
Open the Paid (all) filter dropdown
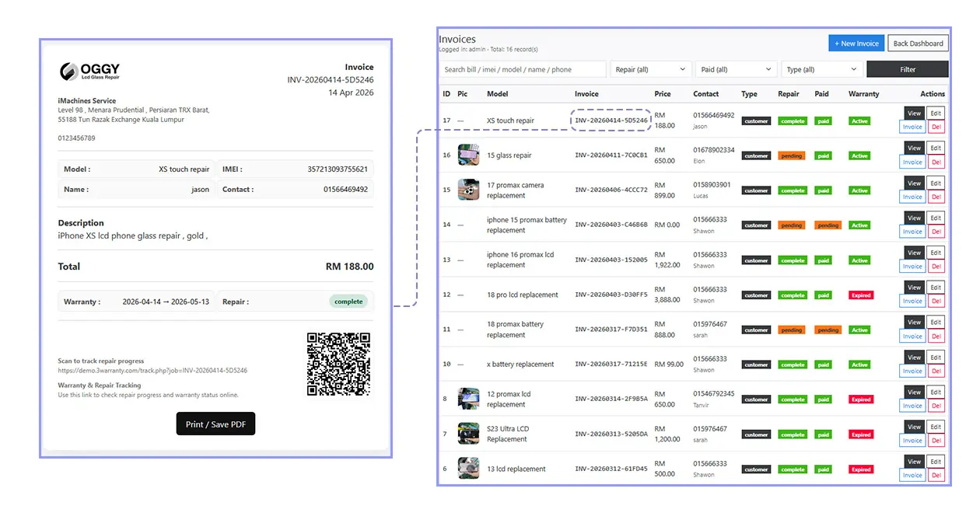click(735, 69)
